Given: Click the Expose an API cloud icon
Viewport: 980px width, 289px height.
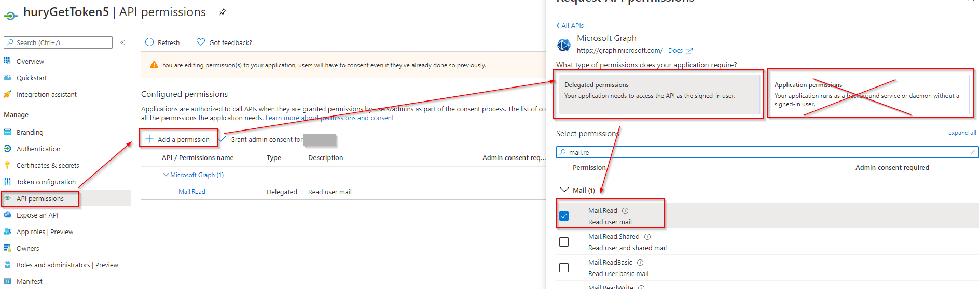Looking at the screenshot, I should (7, 214).
